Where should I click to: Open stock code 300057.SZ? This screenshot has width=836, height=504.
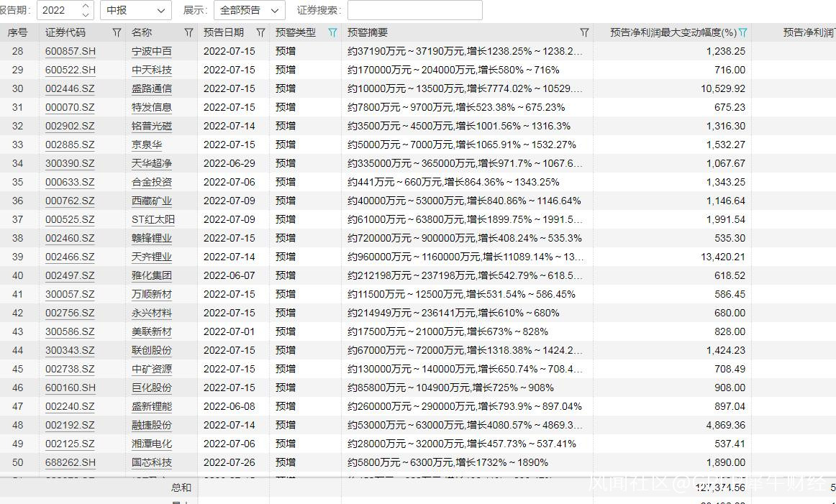pos(70,294)
